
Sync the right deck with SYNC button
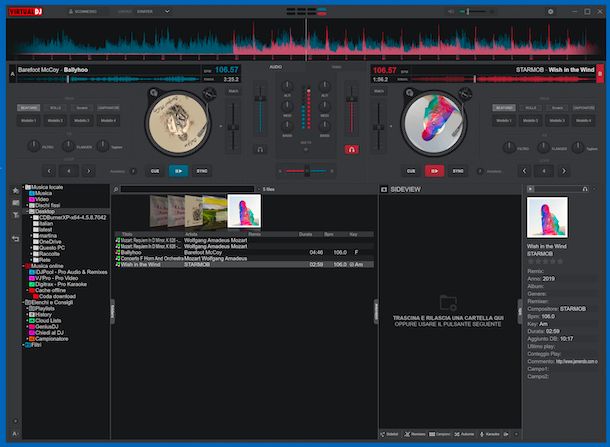[x=458, y=171]
